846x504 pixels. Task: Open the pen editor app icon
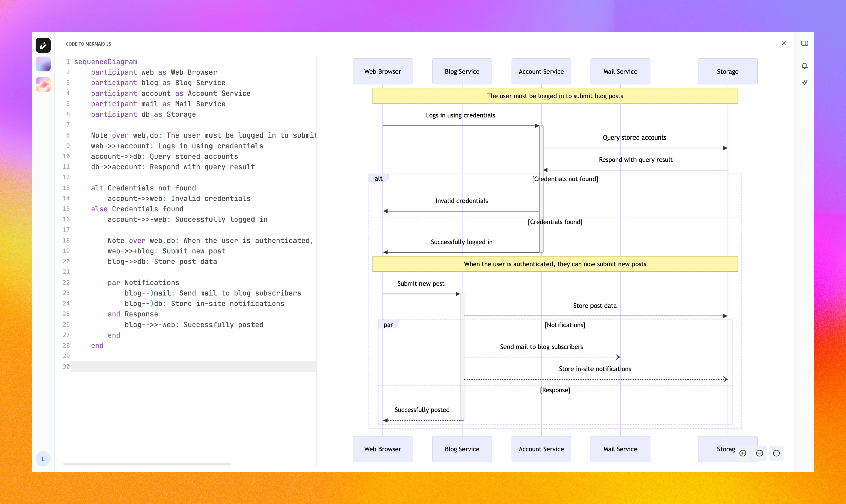click(43, 45)
